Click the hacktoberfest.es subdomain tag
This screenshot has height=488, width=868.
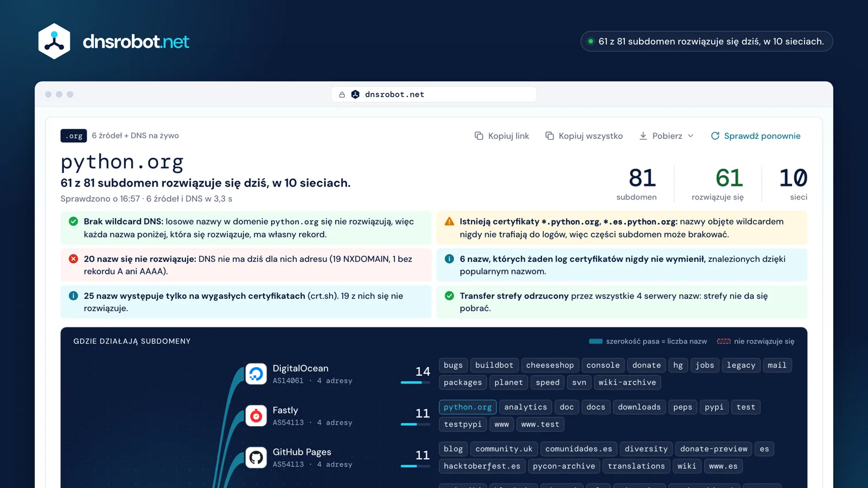coord(482,466)
